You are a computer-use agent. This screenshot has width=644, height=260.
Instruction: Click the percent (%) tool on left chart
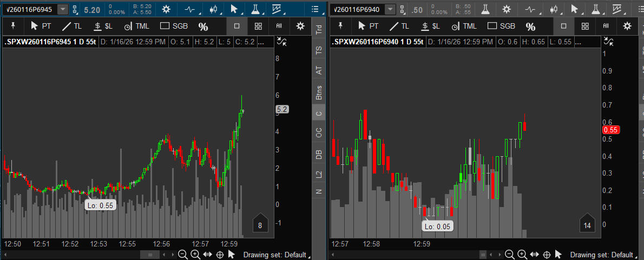203,26
